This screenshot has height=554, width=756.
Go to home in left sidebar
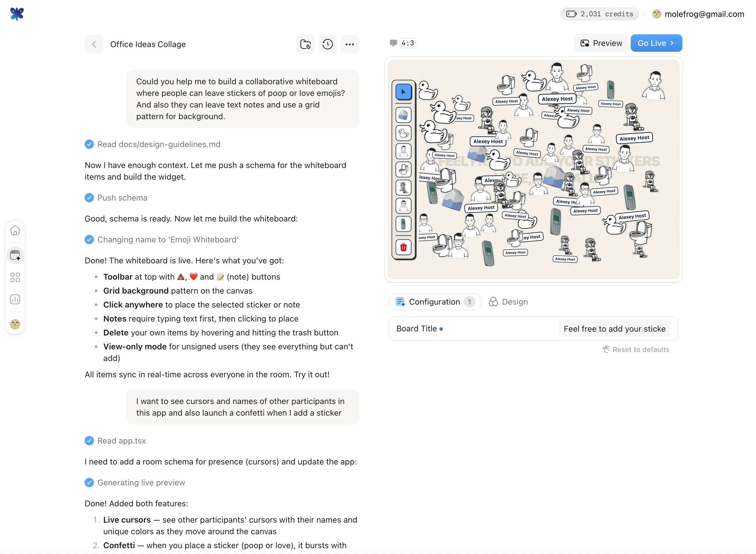pyautogui.click(x=15, y=230)
